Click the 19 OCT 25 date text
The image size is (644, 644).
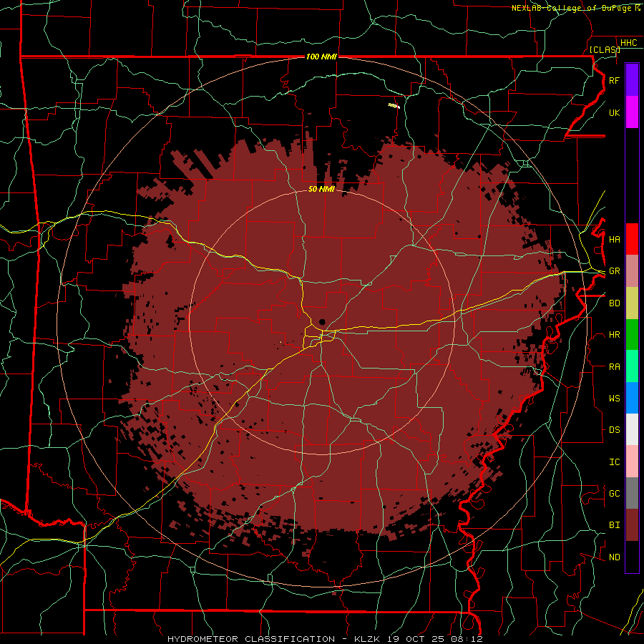coord(415,639)
